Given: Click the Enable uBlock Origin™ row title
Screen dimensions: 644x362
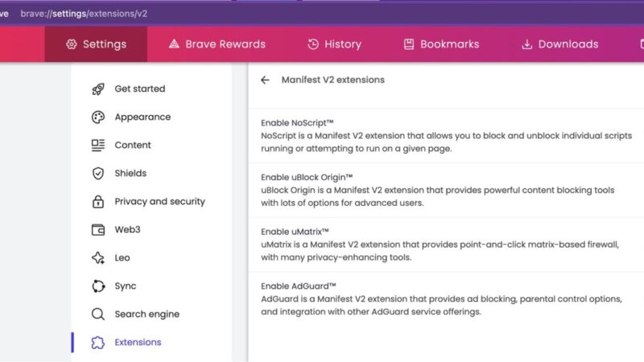Looking at the screenshot, I should pyautogui.click(x=307, y=177).
